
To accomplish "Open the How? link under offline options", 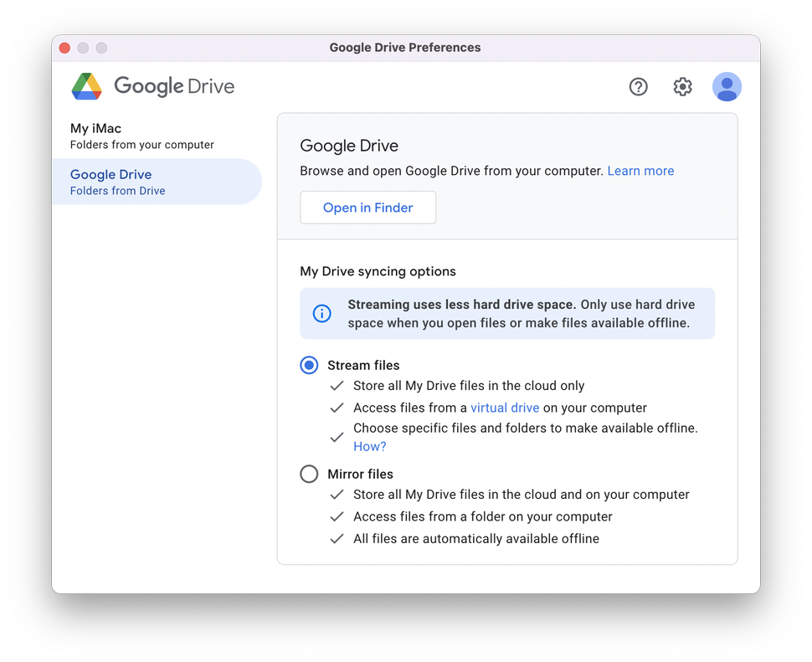I will (x=369, y=446).
